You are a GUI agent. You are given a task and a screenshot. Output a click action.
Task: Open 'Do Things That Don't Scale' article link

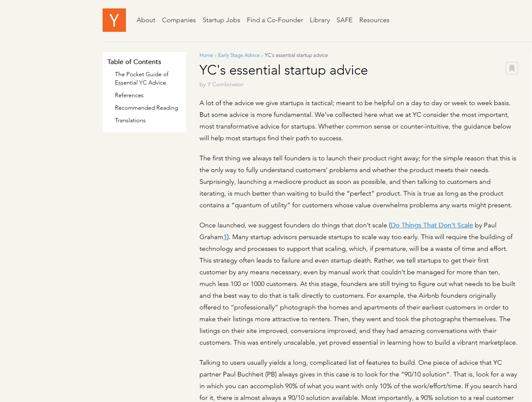(431, 225)
